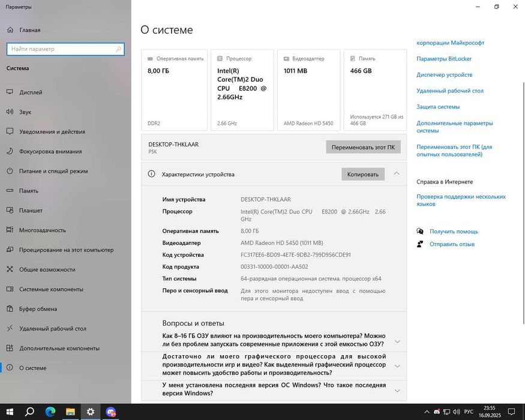Click the РУС language indicator in tray
Viewport: 525px width, 420px height.
pyautogui.click(x=469, y=412)
